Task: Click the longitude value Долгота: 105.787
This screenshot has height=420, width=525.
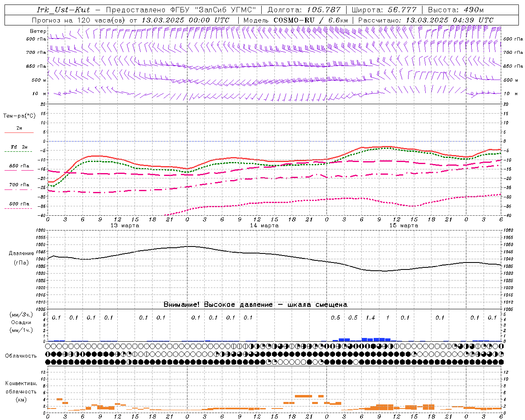Action: (x=304, y=10)
